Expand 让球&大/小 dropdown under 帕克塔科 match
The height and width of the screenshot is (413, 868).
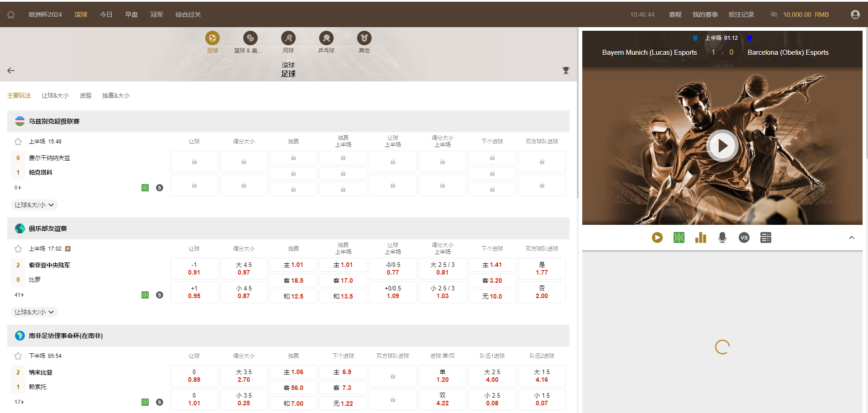pos(34,205)
